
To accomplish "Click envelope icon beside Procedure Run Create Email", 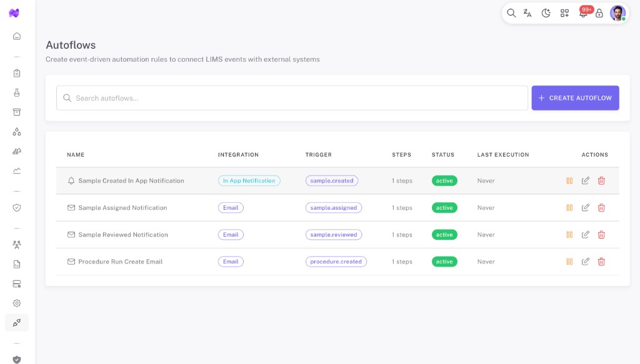I will coord(71,261).
